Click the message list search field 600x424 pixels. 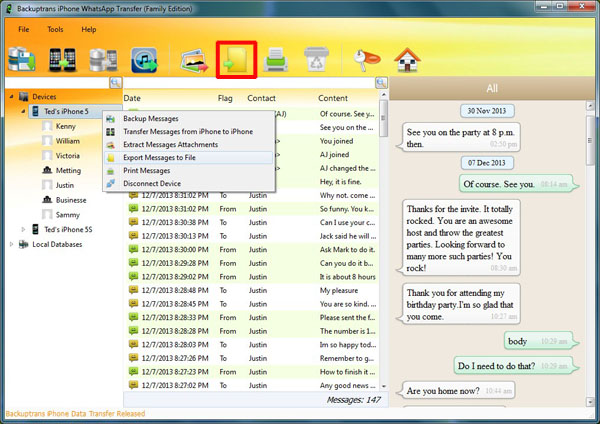(249, 83)
